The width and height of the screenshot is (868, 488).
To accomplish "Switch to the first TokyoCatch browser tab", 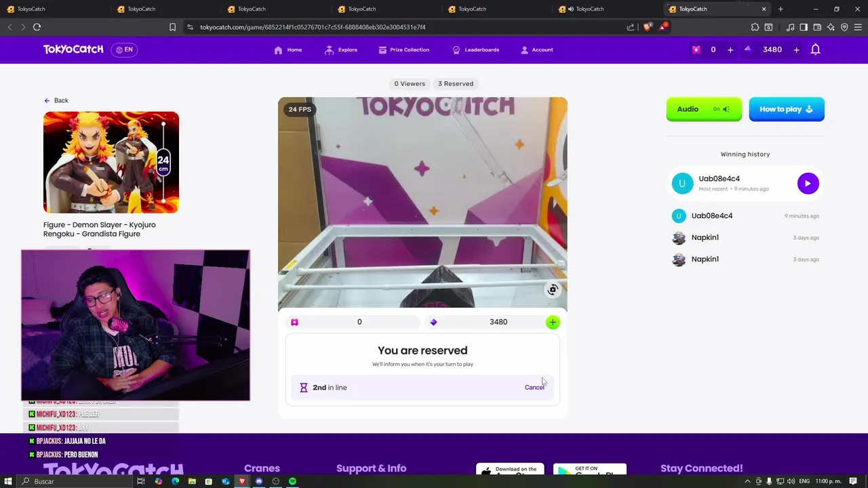I will pos(54,9).
